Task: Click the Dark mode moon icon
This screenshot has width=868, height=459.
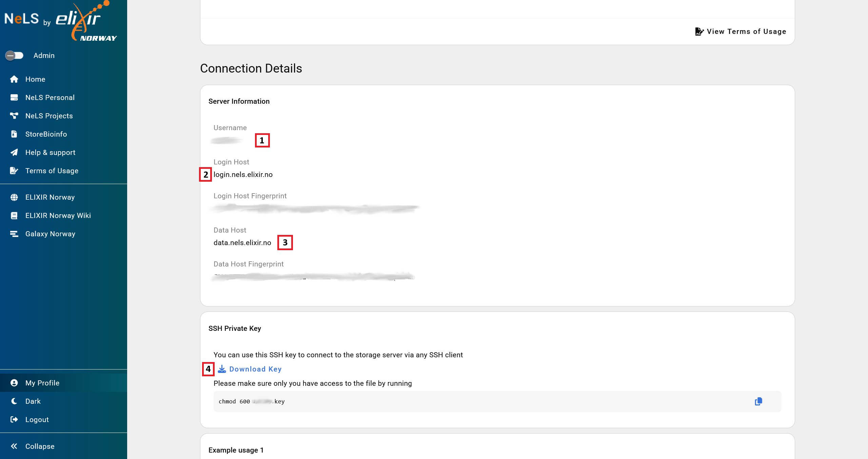Action: coord(14,401)
